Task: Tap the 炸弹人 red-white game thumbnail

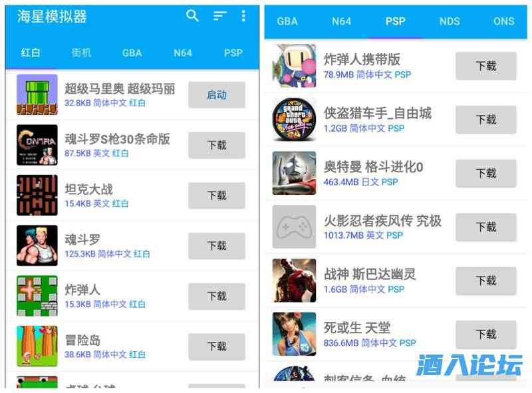Action: pos(37,296)
